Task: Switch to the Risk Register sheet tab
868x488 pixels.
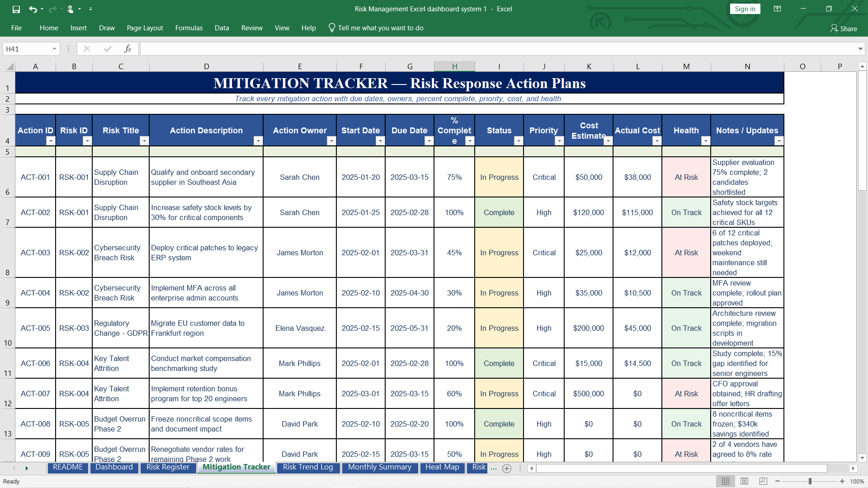Action: (x=168, y=467)
